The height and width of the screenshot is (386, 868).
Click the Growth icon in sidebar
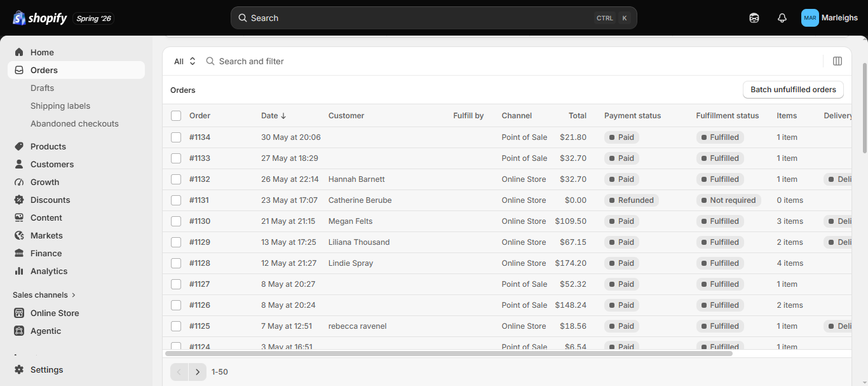point(19,182)
